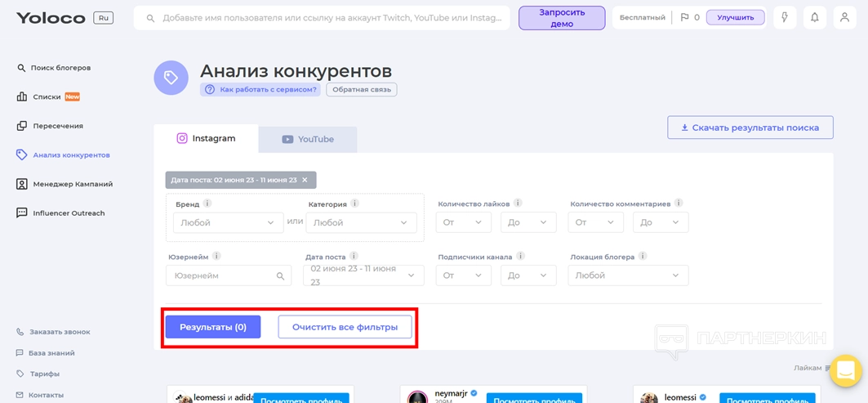The image size is (868, 403).
Task: Click the flag counter icon
Action: tap(684, 18)
